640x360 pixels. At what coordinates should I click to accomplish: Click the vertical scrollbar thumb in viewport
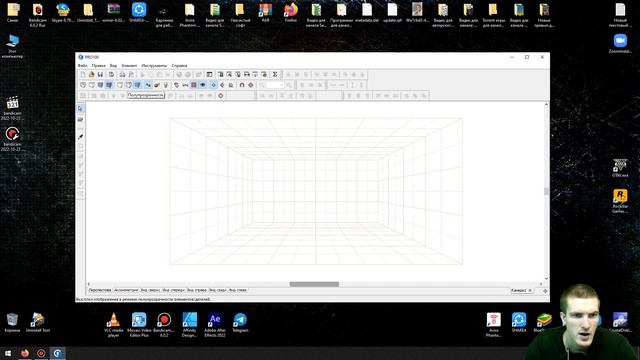(546, 191)
